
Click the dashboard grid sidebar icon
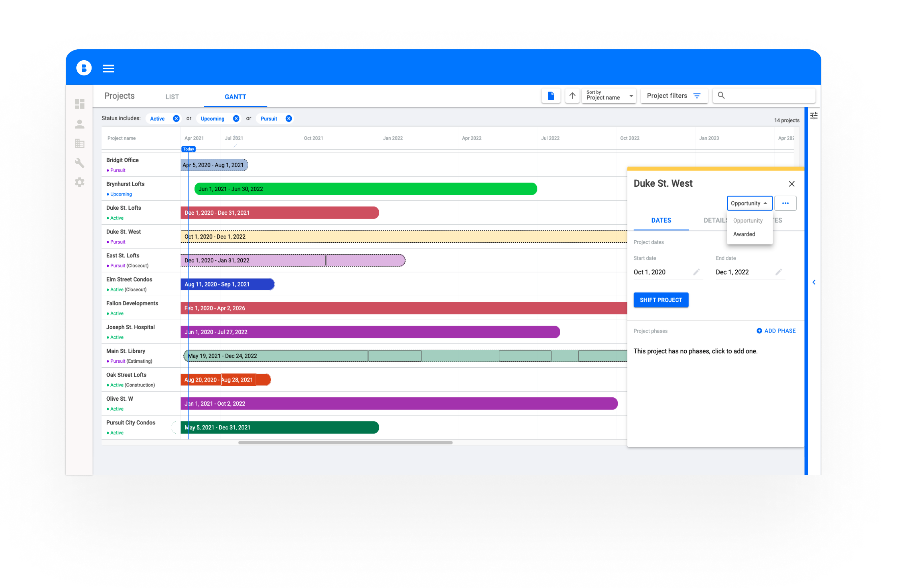pos(79,104)
